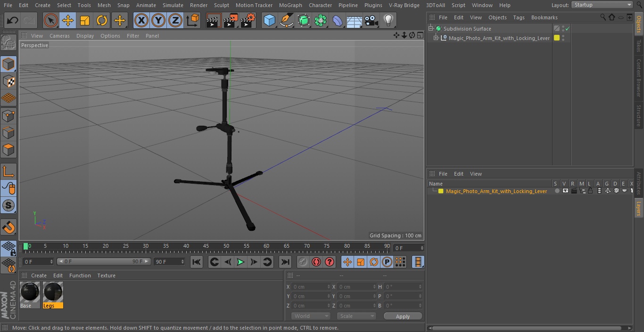This screenshot has height=332, width=644.
Task: Open the viewport Cameras menu
Action: tap(59, 36)
